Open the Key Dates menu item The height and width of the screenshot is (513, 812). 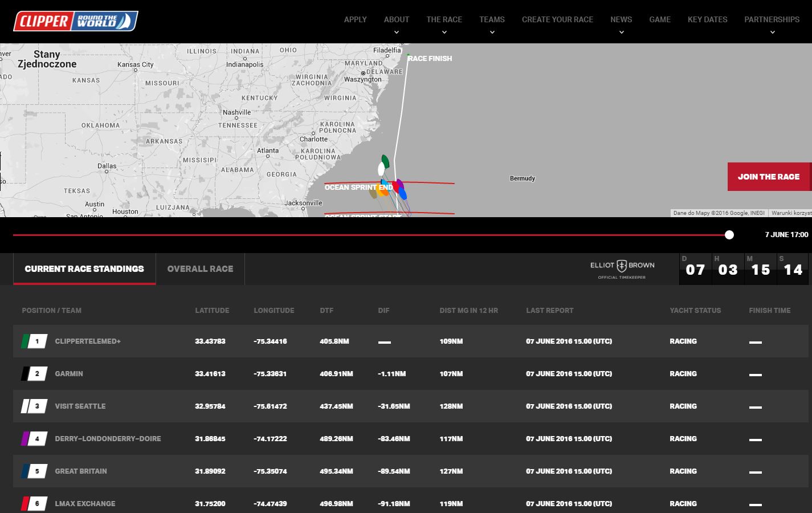[708, 19]
